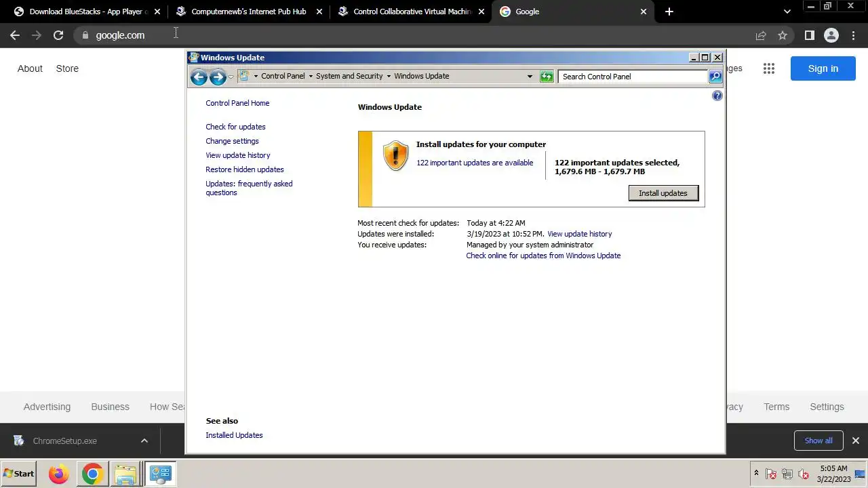Image resolution: width=868 pixels, height=488 pixels.
Task: Click Chrome back navigation arrow
Action: [15, 35]
